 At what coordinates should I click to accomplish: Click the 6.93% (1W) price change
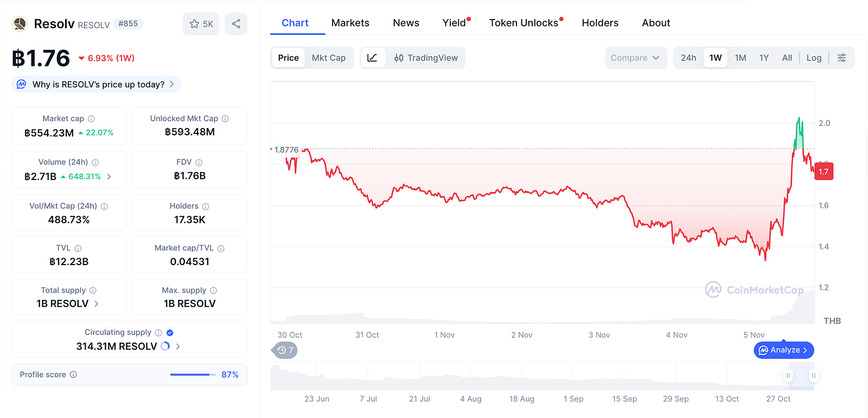pyautogui.click(x=106, y=58)
